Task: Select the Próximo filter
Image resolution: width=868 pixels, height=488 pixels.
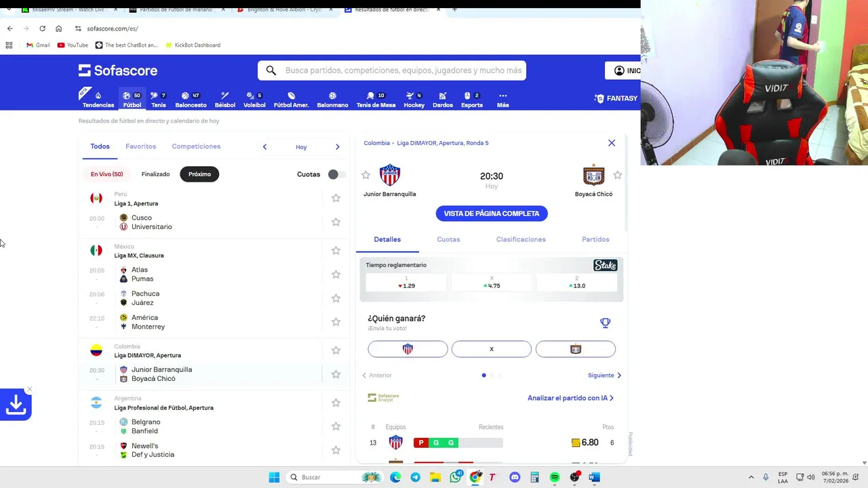Action: tap(199, 174)
